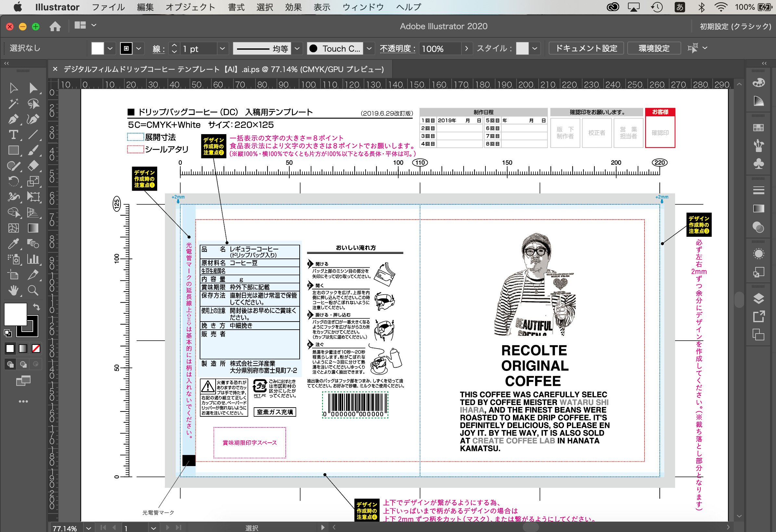Change the screen mode
This screenshot has width=776, height=532.
(x=23, y=380)
